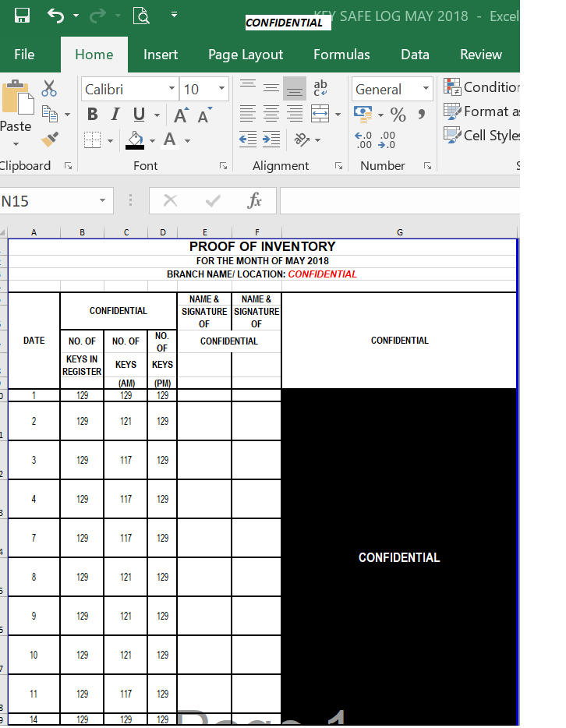Click the text Orientation icon
The image size is (566, 728).
(x=302, y=140)
